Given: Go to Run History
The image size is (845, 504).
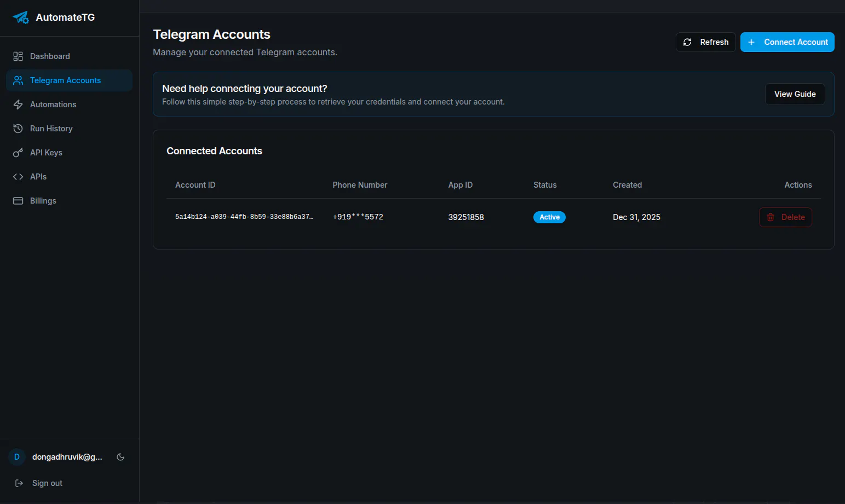Looking at the screenshot, I should [69, 129].
